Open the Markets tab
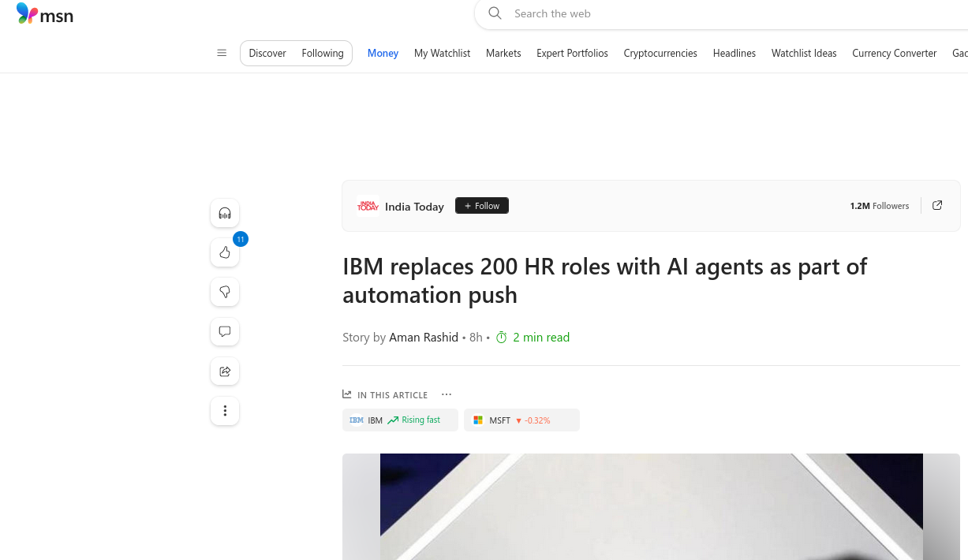This screenshot has width=968, height=560. click(x=503, y=53)
